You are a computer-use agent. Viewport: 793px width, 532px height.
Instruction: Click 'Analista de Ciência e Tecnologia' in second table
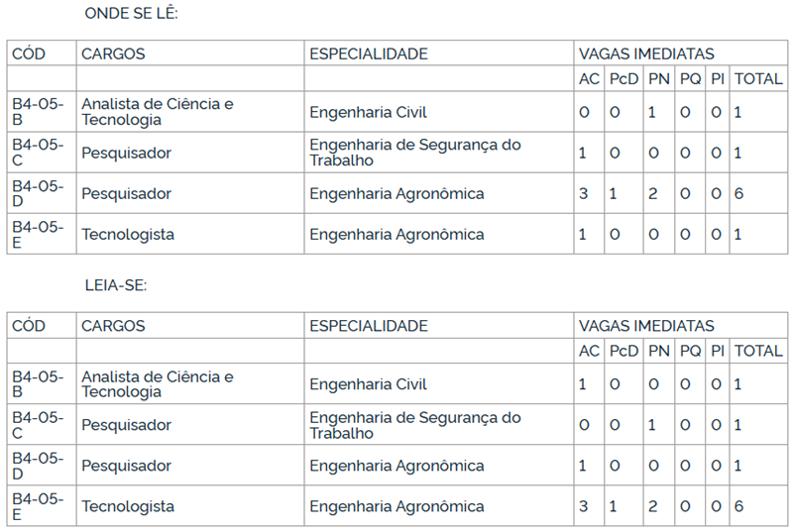click(158, 384)
